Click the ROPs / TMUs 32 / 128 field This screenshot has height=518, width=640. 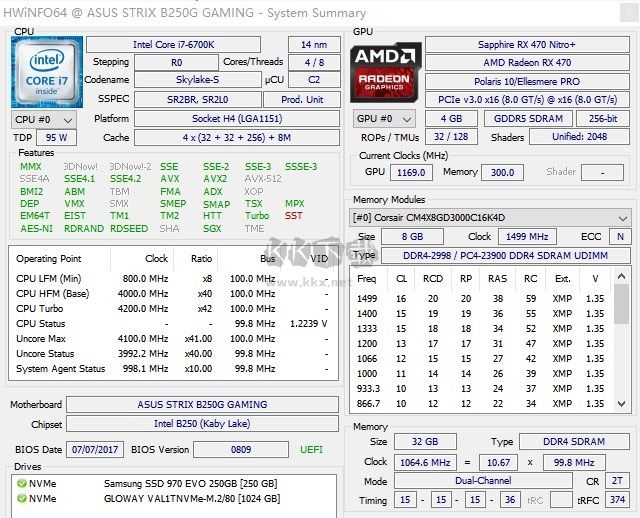pyautogui.click(x=451, y=137)
